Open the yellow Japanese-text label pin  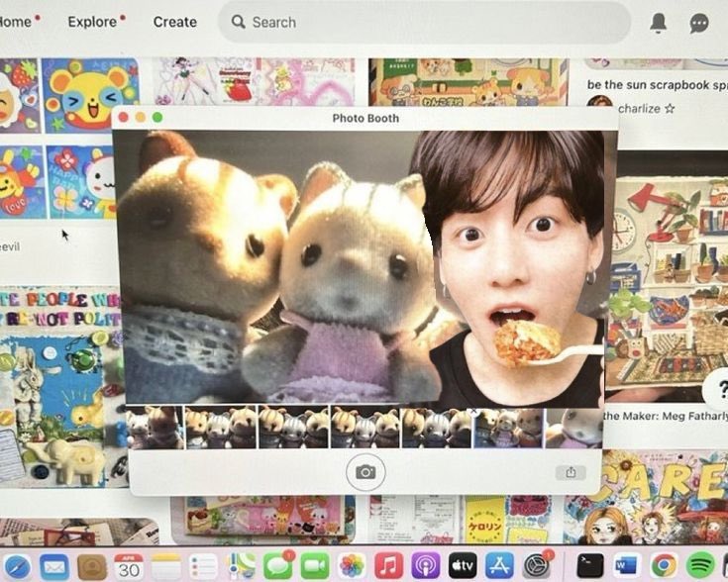484,520
